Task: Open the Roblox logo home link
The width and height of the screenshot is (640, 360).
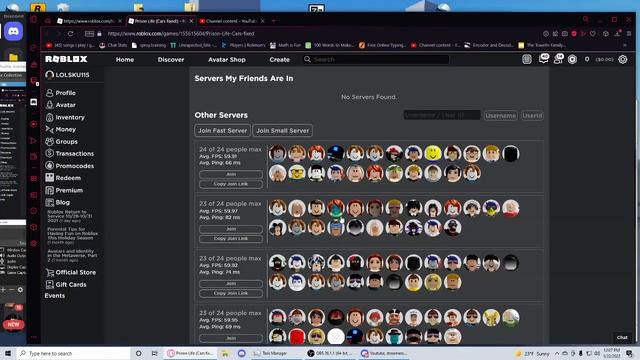Action: click(x=66, y=59)
